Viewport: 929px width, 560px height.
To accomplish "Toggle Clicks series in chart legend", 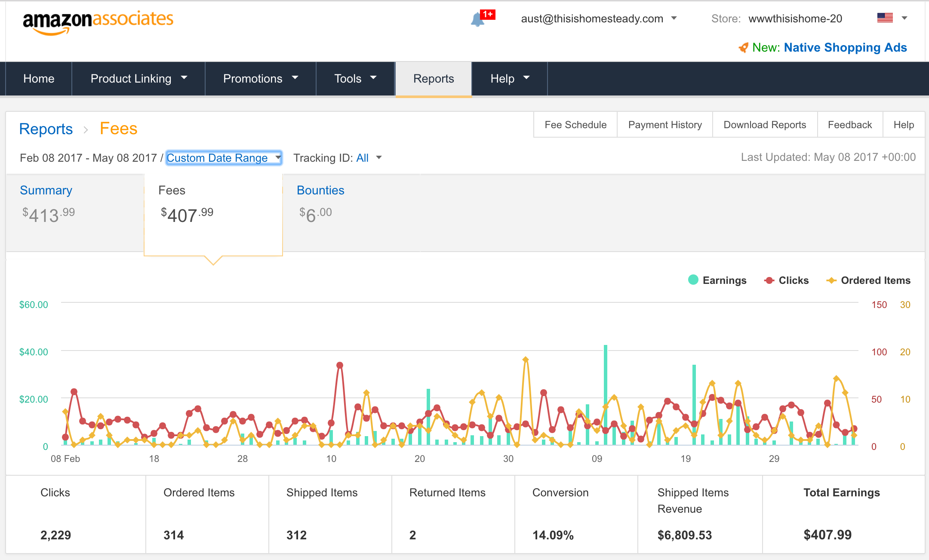I will click(x=786, y=280).
